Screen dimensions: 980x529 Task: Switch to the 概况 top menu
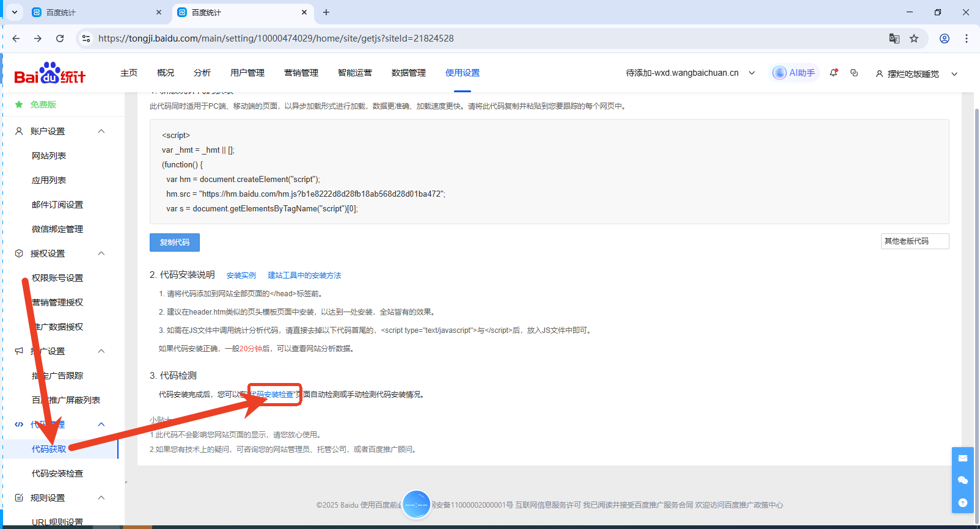click(x=165, y=73)
